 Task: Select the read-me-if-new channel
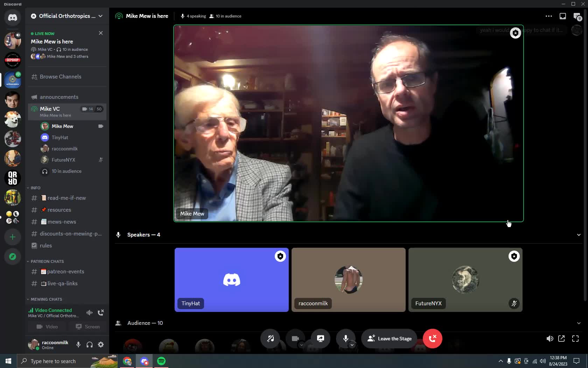point(66,198)
